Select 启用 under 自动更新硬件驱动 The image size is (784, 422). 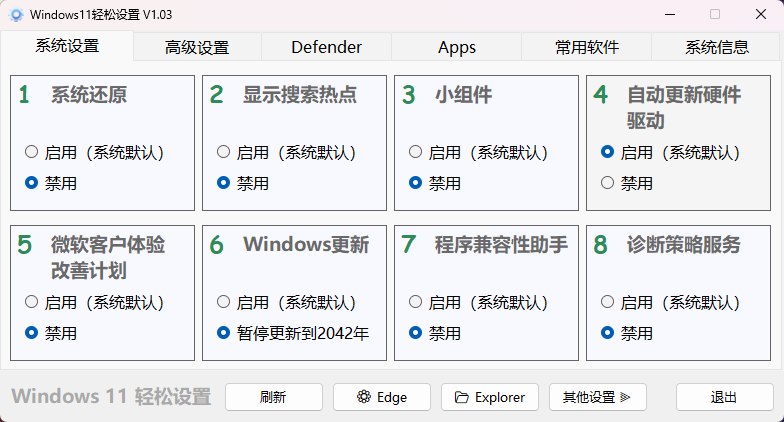670,152
